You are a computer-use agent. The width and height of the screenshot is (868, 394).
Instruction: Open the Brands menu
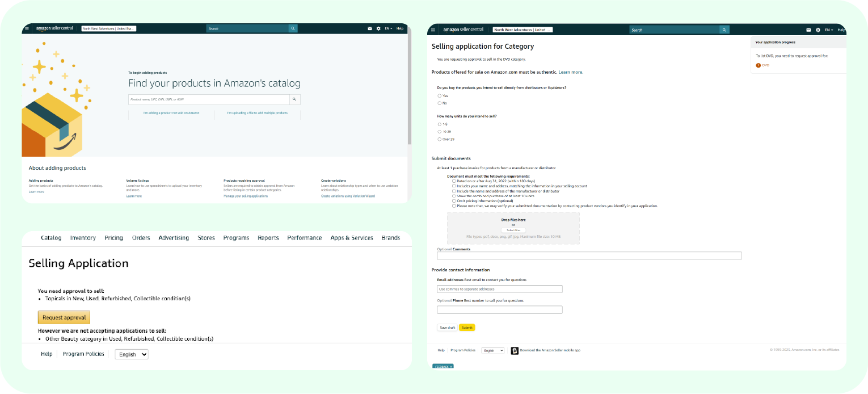[x=391, y=238]
